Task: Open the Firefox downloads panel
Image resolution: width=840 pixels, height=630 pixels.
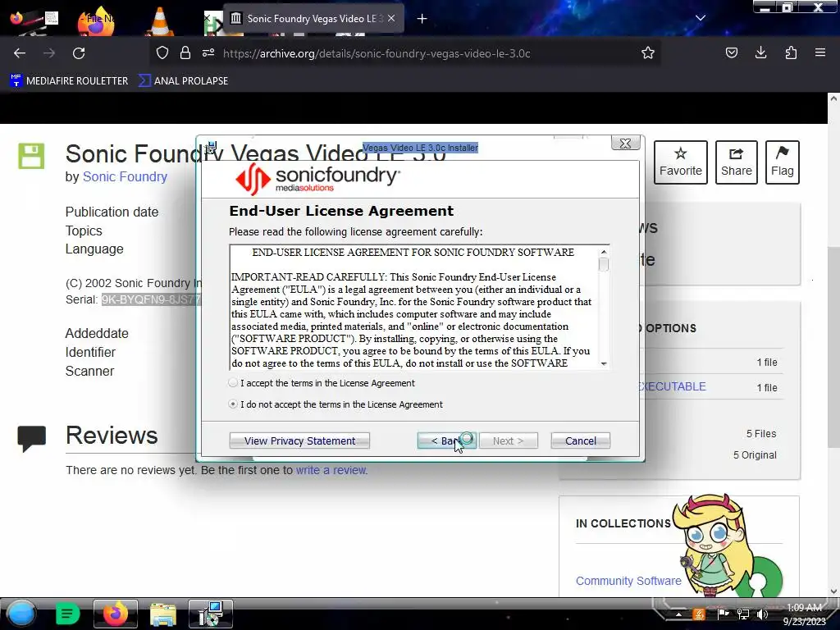Action: (x=760, y=52)
